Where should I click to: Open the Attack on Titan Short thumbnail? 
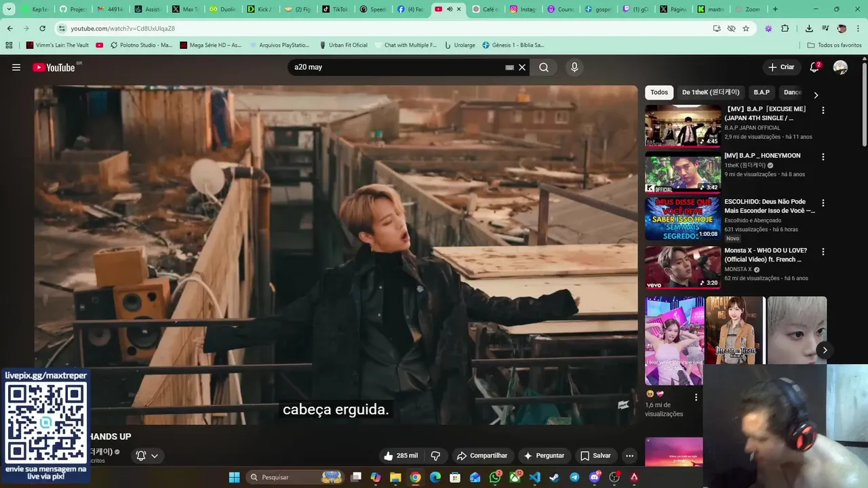pos(735,331)
